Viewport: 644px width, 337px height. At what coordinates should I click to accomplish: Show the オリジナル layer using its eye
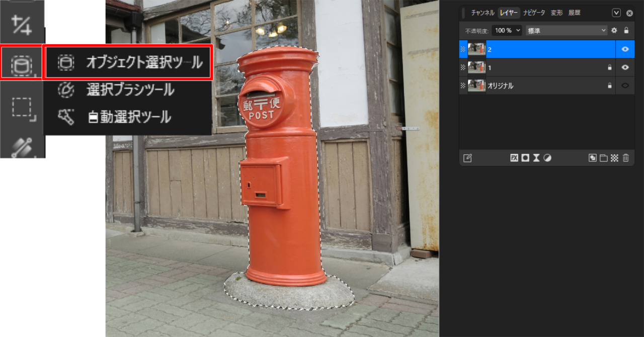click(625, 86)
